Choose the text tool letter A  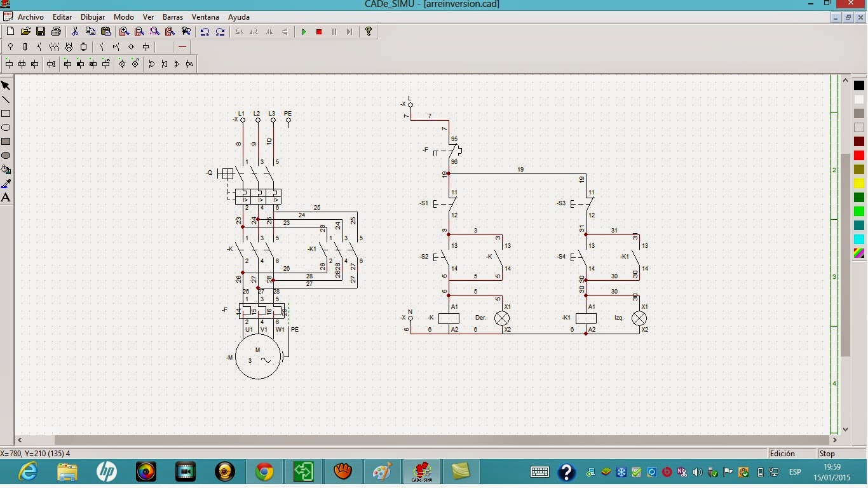click(x=6, y=198)
